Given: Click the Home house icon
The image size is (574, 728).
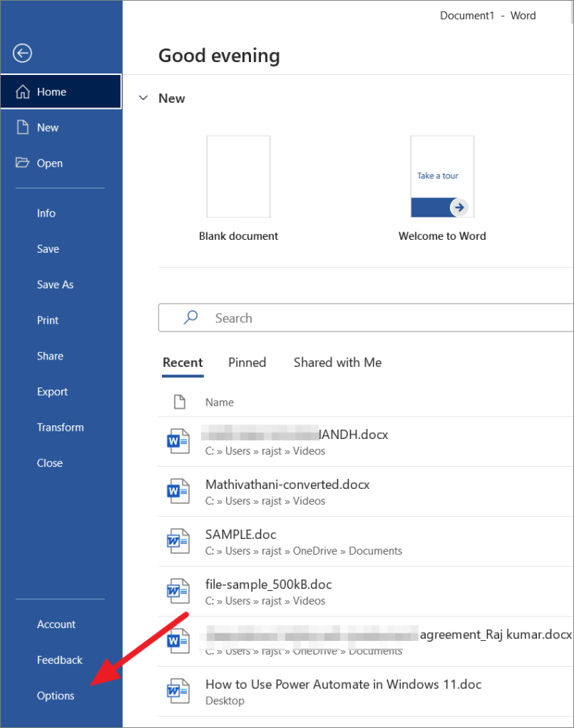Looking at the screenshot, I should coord(23,92).
